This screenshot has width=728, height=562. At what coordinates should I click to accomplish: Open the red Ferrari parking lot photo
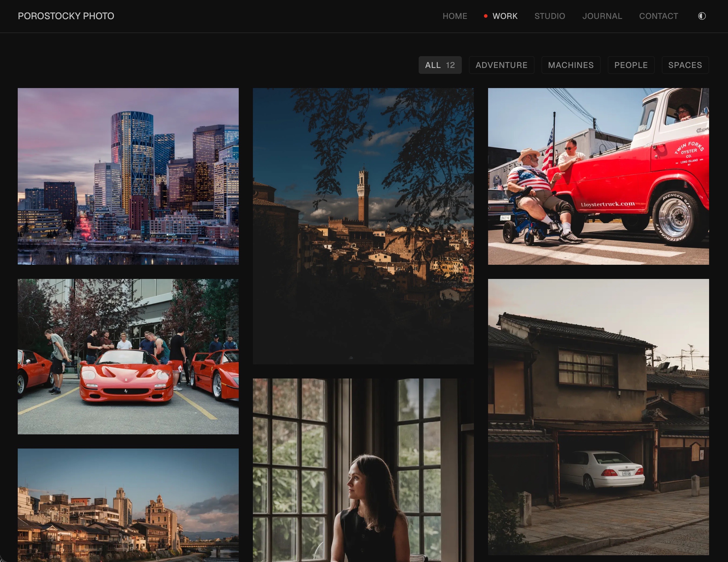(128, 356)
